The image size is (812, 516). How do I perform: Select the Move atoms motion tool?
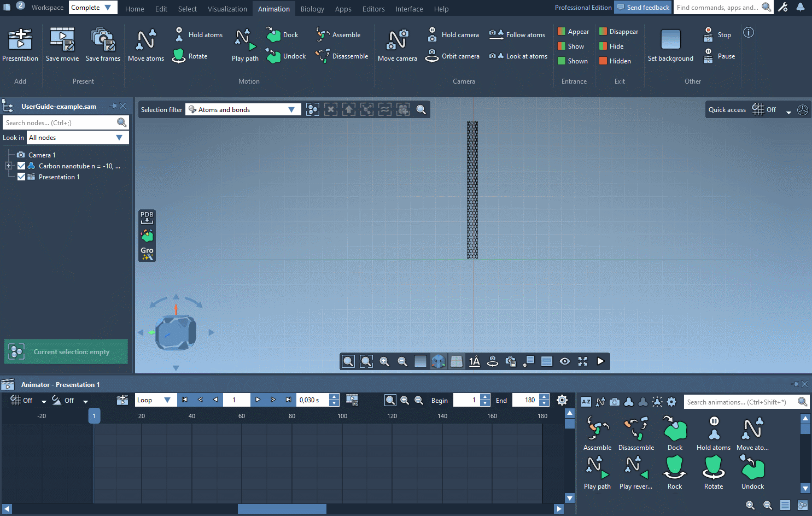[145, 44]
